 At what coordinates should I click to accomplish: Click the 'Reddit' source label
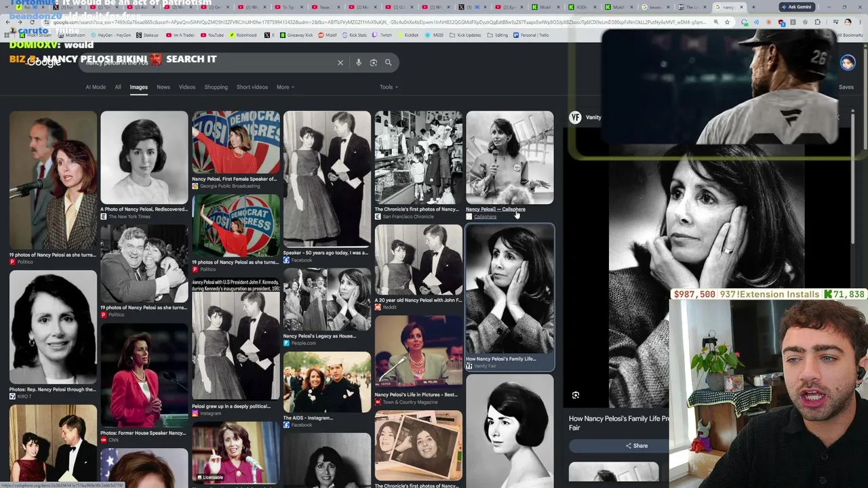click(389, 308)
